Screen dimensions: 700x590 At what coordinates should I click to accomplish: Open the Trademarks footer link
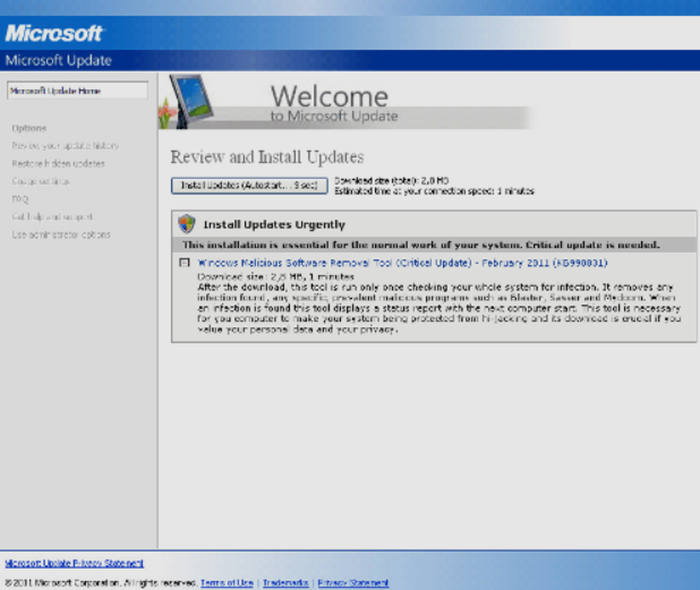coord(286,583)
